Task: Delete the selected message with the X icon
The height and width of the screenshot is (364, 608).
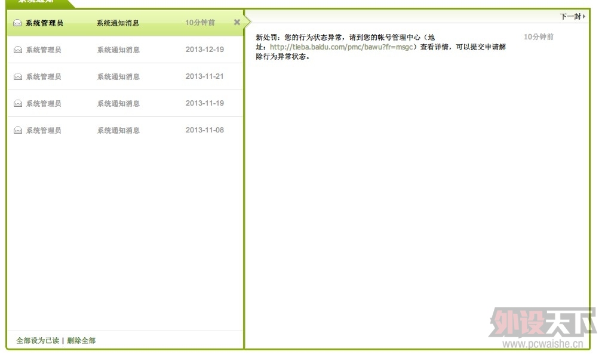Action: click(x=237, y=22)
